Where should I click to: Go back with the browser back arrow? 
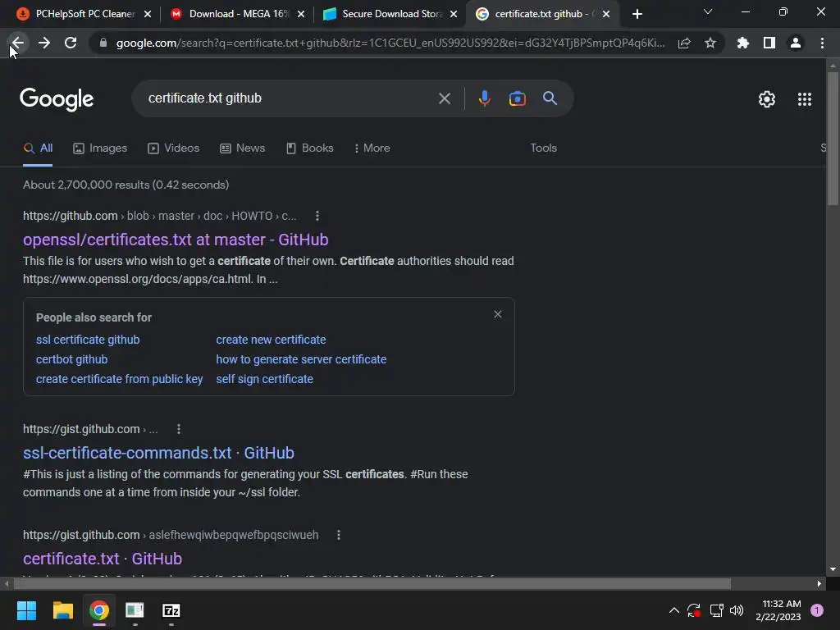pos(18,43)
